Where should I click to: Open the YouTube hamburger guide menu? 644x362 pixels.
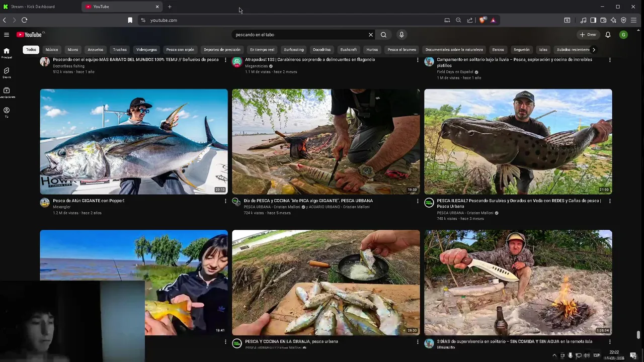coord(7,35)
